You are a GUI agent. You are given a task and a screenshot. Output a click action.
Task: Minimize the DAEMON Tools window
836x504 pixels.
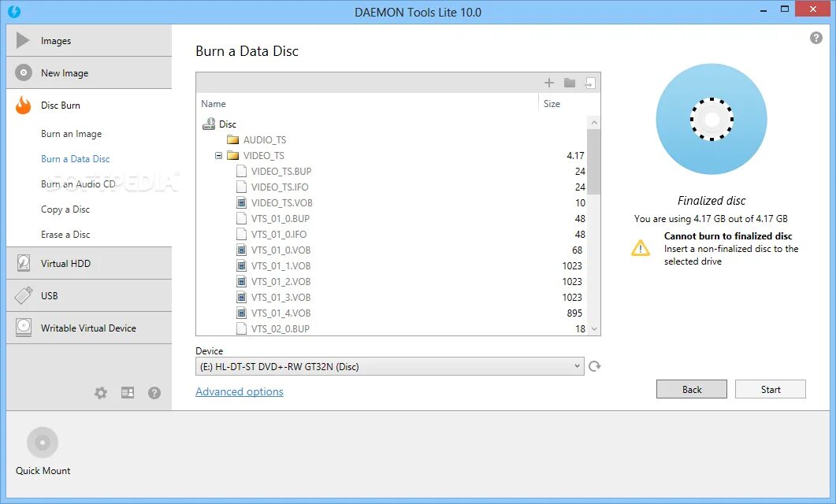coord(764,9)
